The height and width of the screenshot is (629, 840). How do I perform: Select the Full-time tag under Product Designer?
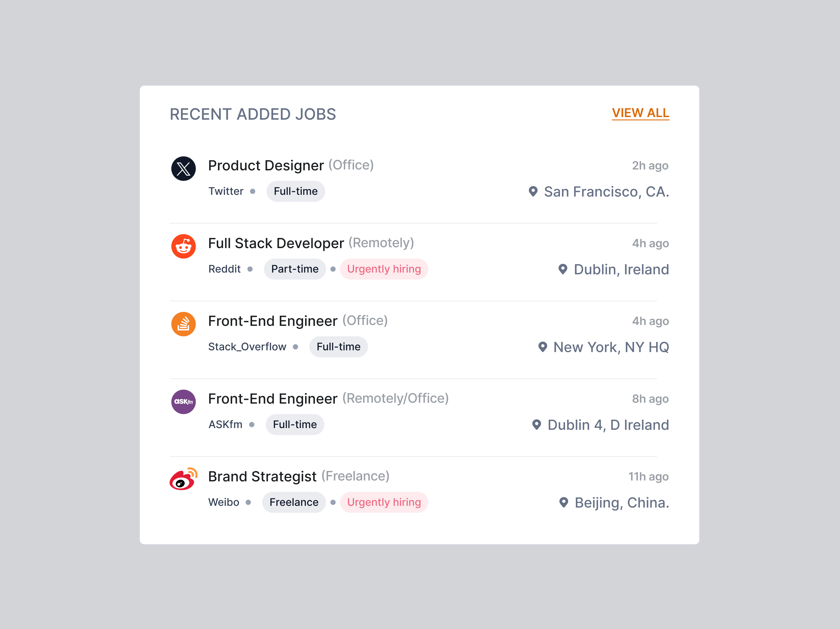[x=295, y=191]
